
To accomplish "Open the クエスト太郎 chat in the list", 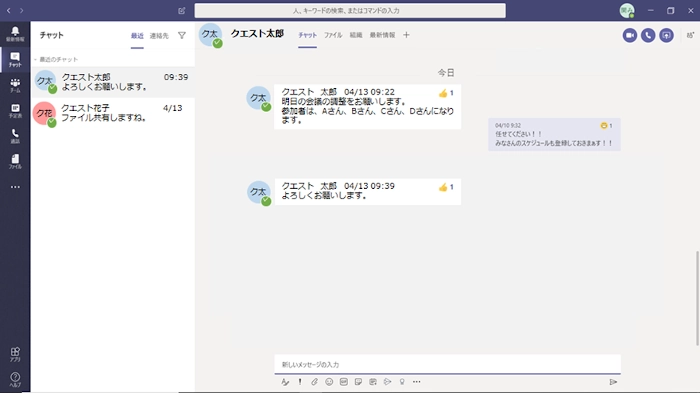I will coord(113,82).
